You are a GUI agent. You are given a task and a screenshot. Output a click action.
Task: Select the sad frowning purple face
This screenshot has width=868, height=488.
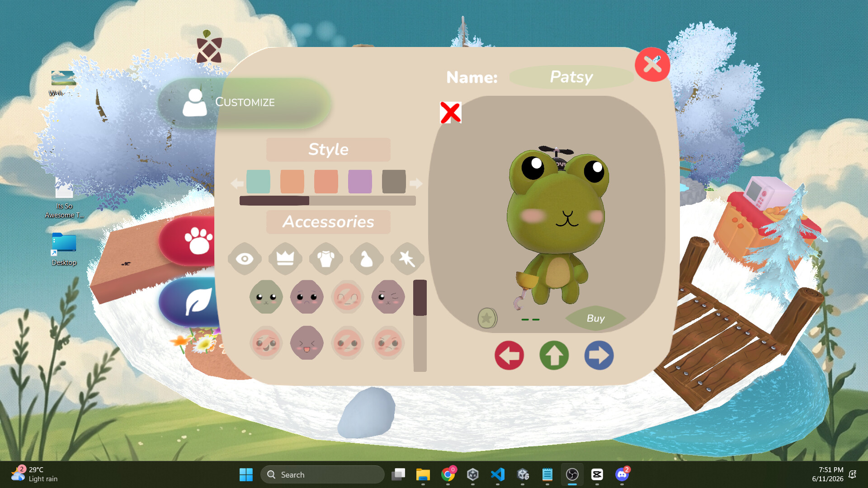tap(307, 297)
